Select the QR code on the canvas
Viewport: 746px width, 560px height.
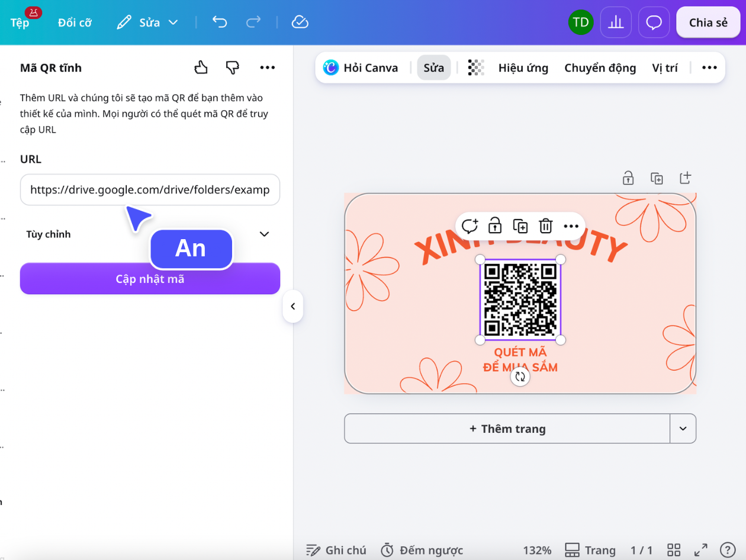point(520,300)
